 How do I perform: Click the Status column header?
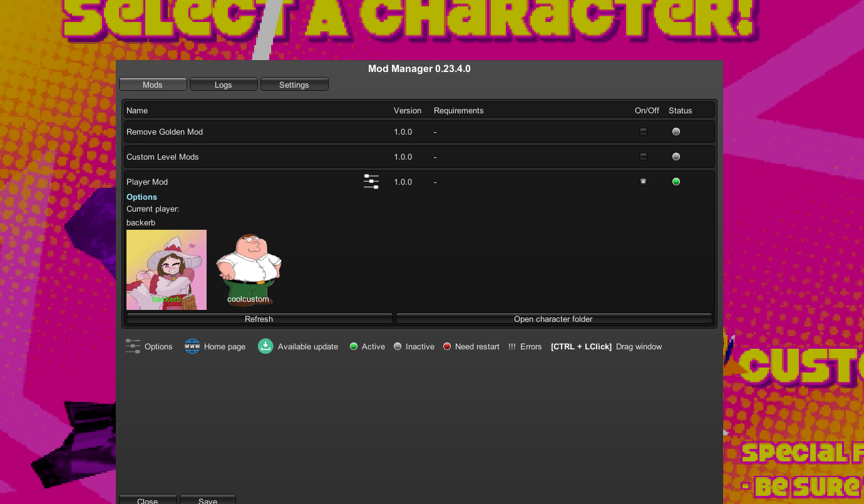click(x=681, y=111)
